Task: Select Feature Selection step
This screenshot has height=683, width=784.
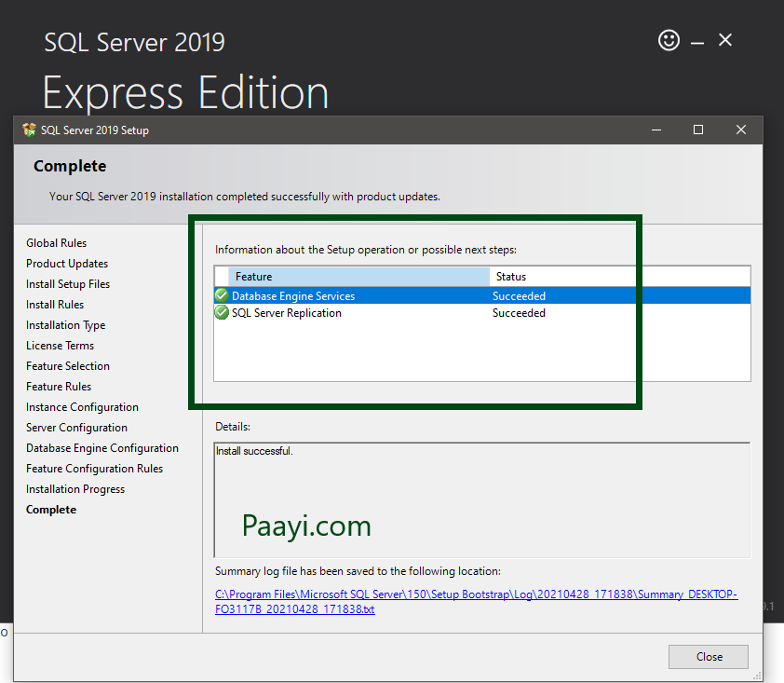Action: 67,365
